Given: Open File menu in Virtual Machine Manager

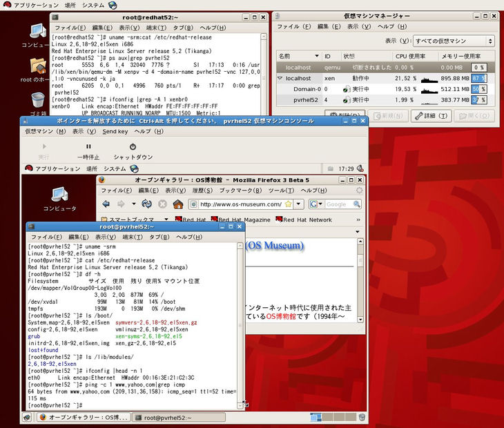Looking at the screenshot, I should [294, 26].
